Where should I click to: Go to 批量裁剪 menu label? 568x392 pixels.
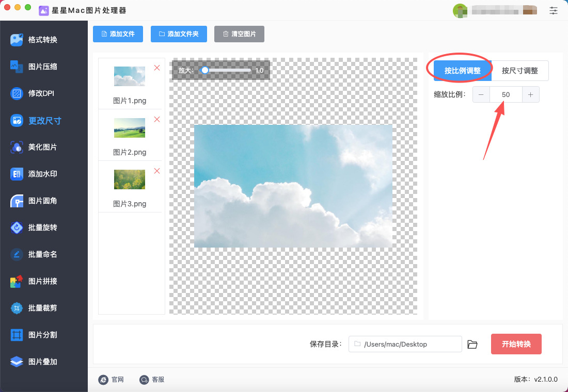tap(43, 308)
